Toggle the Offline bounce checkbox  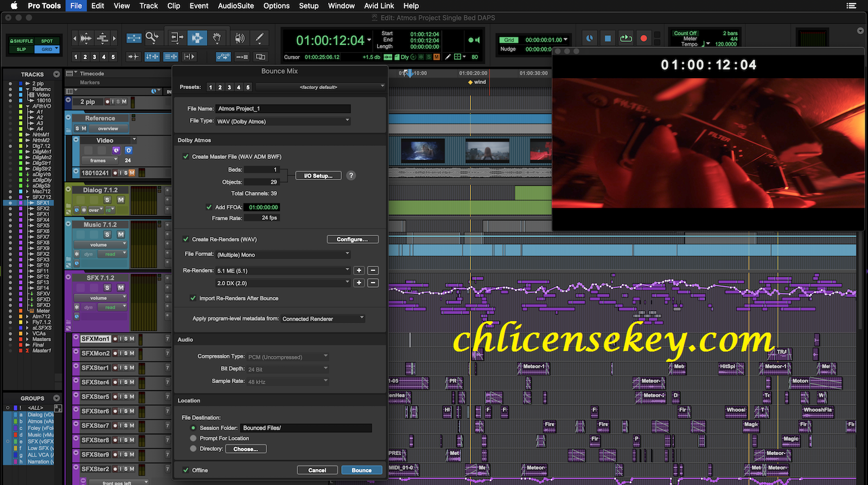[186, 470]
